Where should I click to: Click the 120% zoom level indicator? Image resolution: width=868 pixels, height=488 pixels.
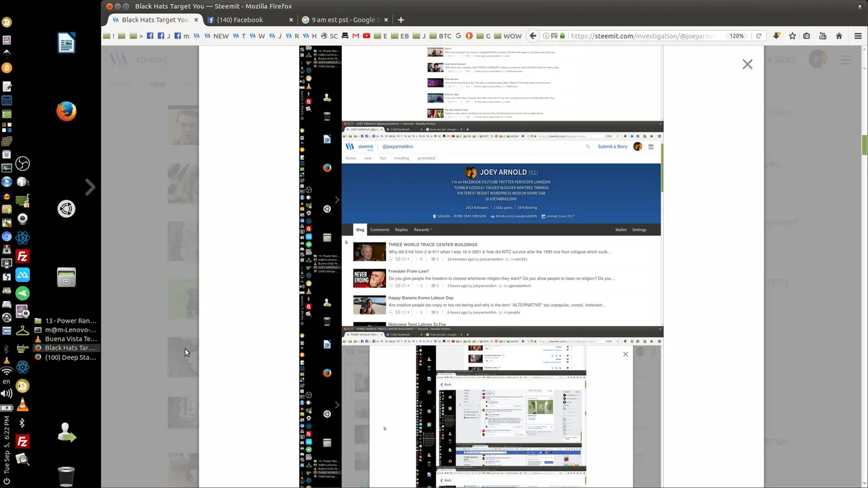[x=736, y=36]
